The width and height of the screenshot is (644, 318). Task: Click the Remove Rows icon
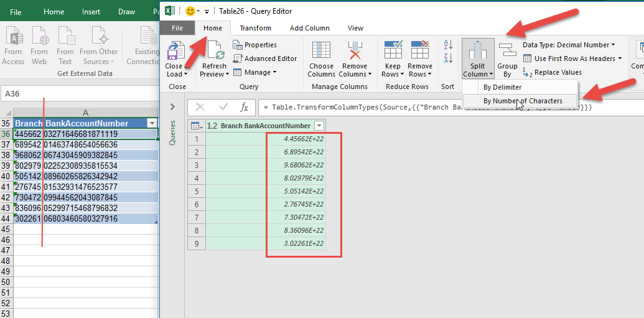click(420, 50)
